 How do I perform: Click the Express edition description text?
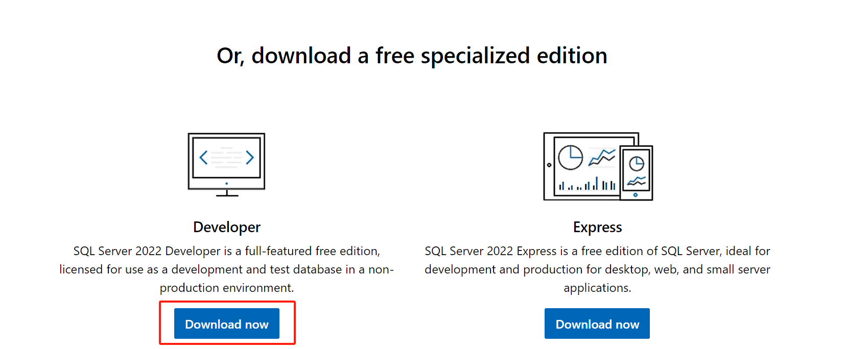[x=597, y=269]
